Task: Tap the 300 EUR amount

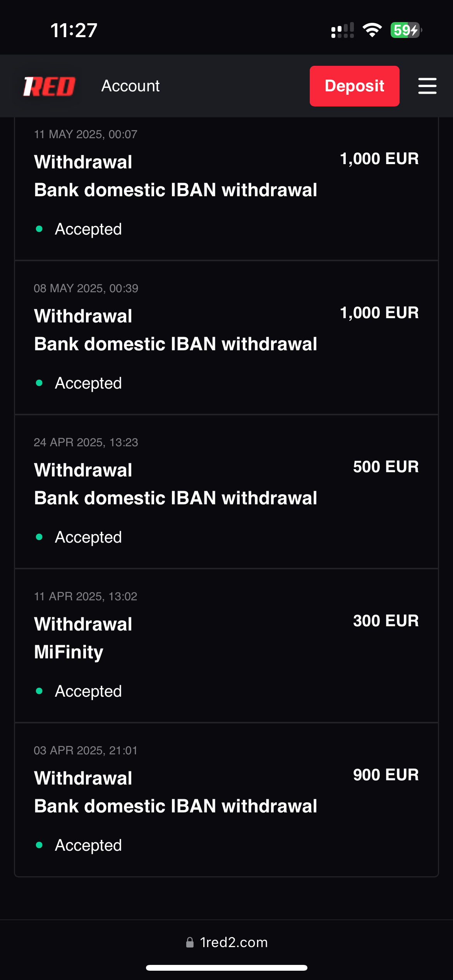Action: (x=386, y=621)
